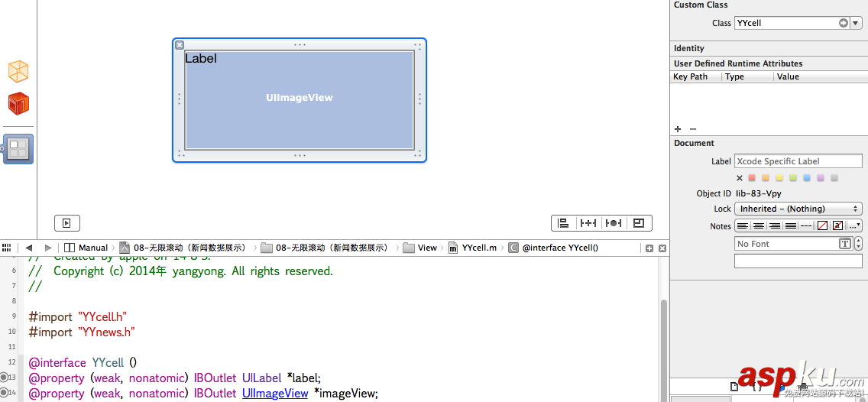Screen dimensions: 868x402
Task: Align notes text left
Action: [x=742, y=225]
